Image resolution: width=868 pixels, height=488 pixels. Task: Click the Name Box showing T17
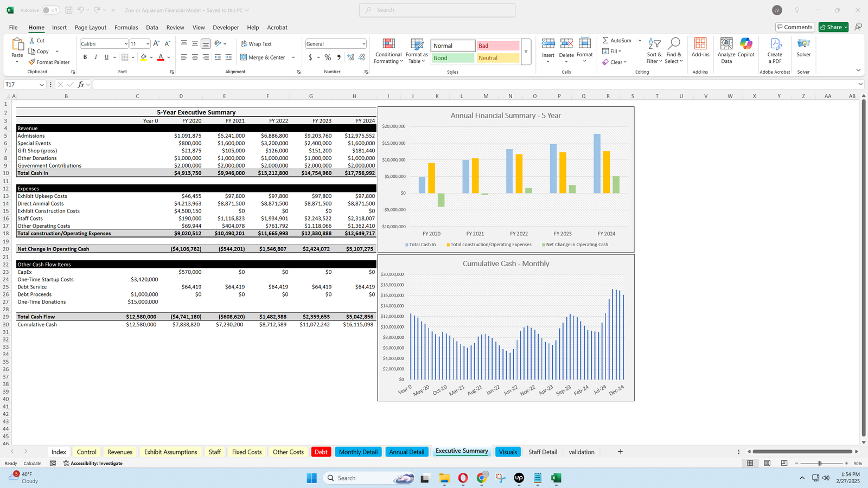(21, 85)
